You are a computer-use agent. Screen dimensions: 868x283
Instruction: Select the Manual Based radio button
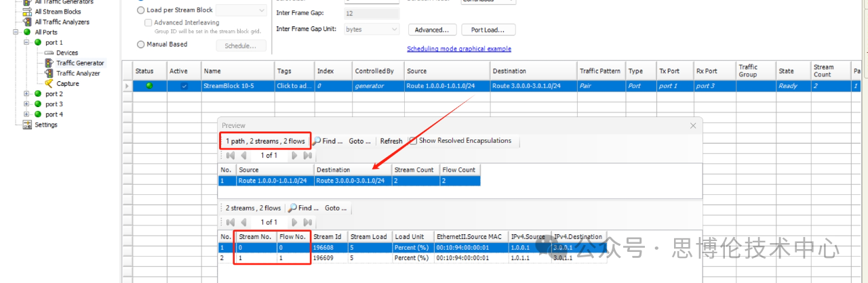tap(141, 45)
